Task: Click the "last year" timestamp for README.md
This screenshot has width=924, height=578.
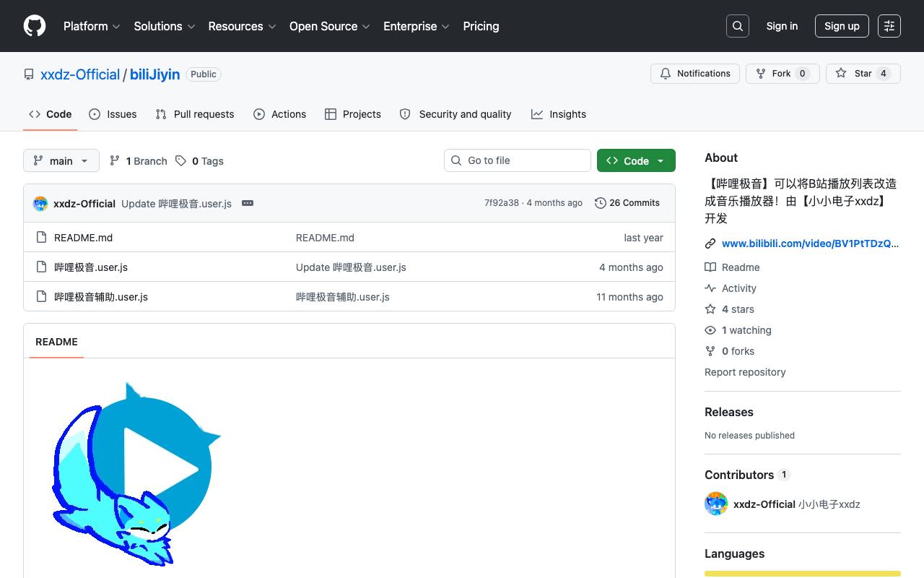Action: [x=643, y=237]
